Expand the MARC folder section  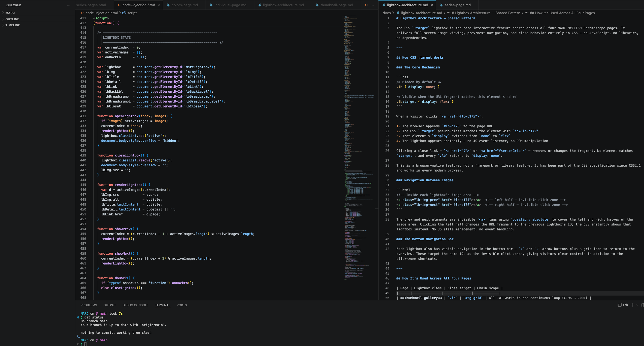(x=37, y=13)
